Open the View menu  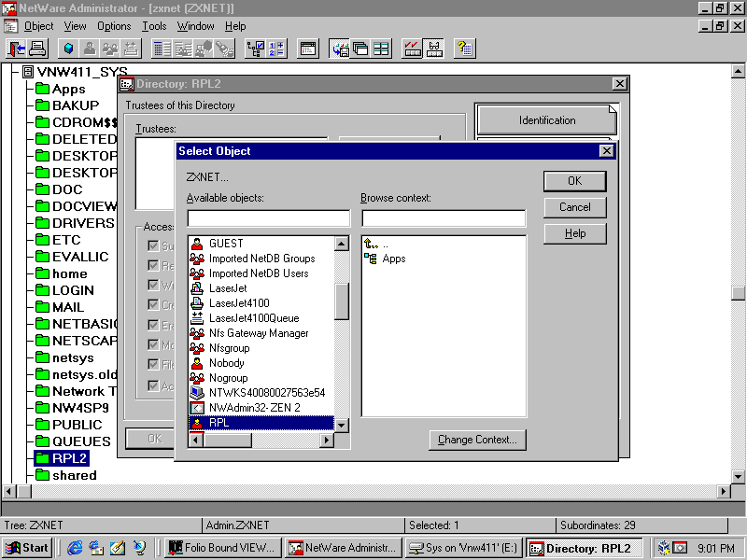tap(76, 26)
